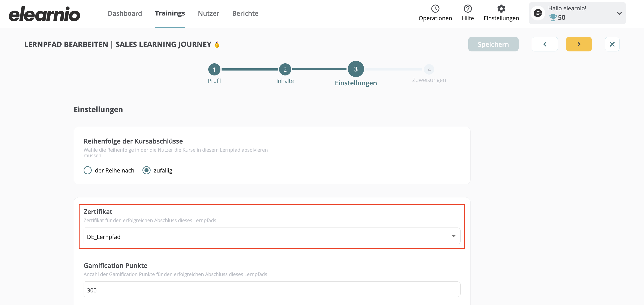Select 'der Reihe nach' radio button
Viewport: 644px width, 305px height.
coord(87,170)
